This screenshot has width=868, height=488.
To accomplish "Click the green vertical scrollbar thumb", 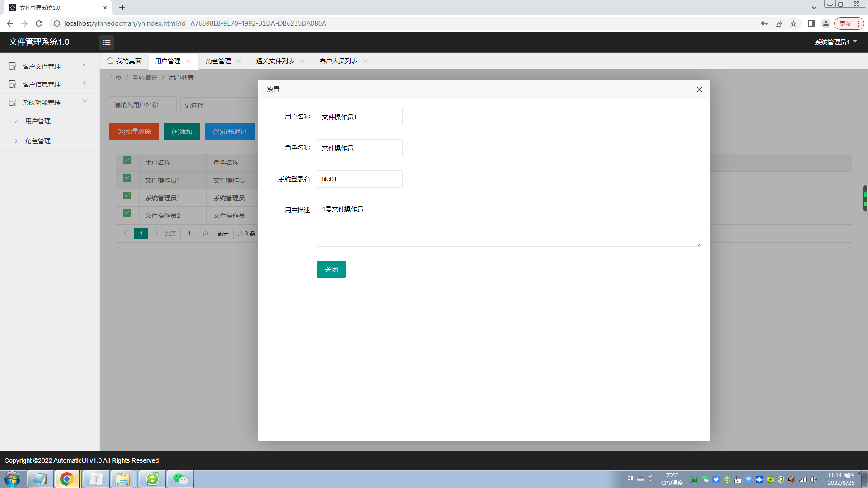I will point(865,198).
